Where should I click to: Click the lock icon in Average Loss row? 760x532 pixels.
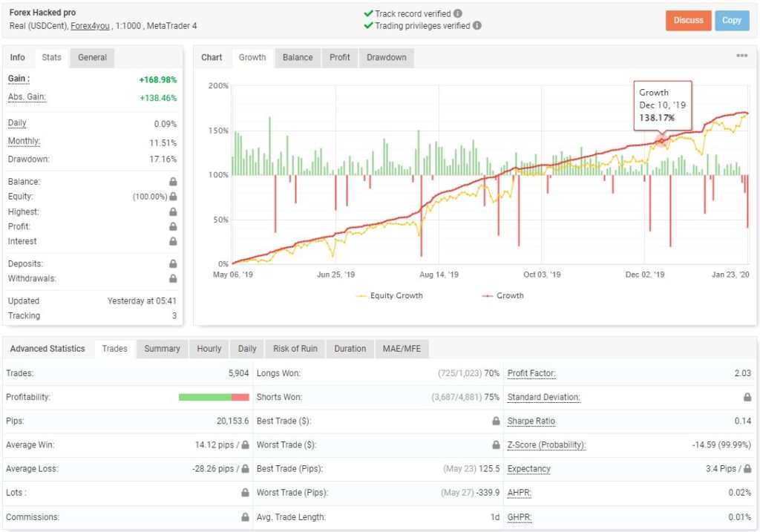pos(245,468)
